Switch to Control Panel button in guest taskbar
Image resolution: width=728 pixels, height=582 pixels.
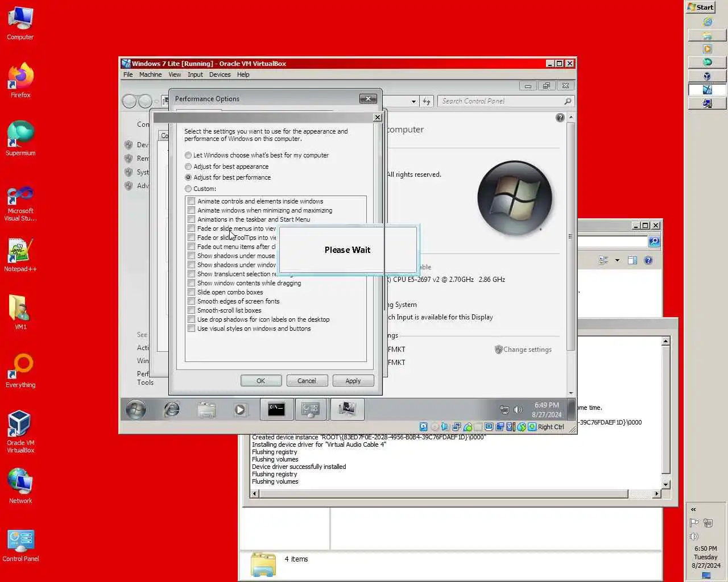pyautogui.click(x=311, y=409)
